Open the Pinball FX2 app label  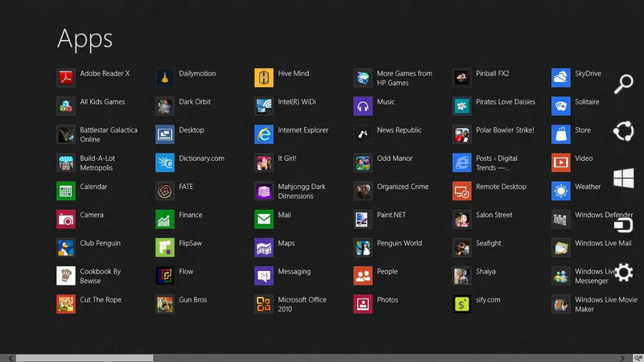(492, 73)
